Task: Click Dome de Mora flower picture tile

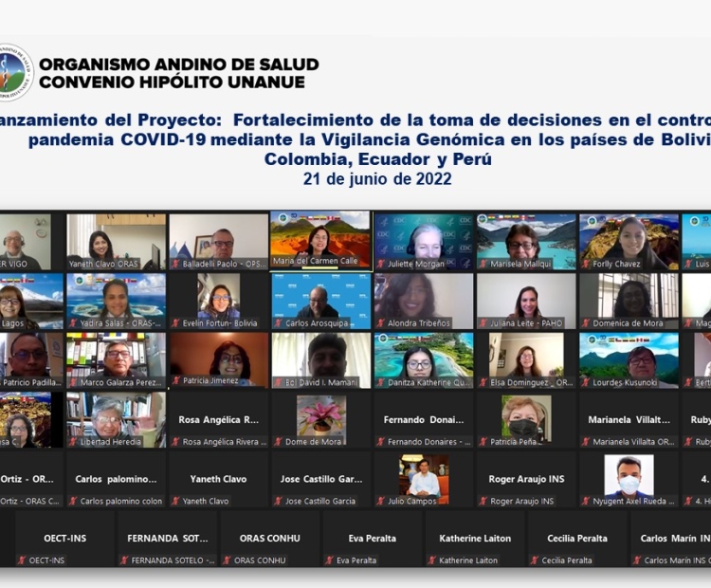Action: [x=320, y=416]
